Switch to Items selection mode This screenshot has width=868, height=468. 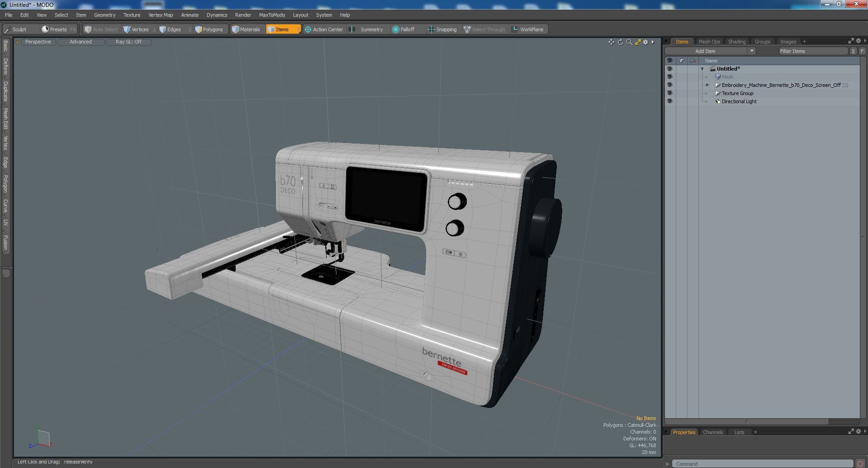pos(283,29)
